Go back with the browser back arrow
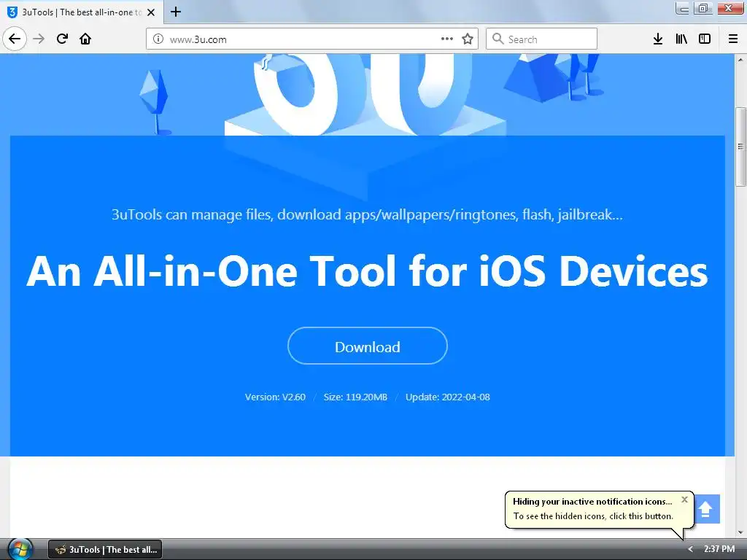The height and width of the screenshot is (560, 747). (15, 39)
